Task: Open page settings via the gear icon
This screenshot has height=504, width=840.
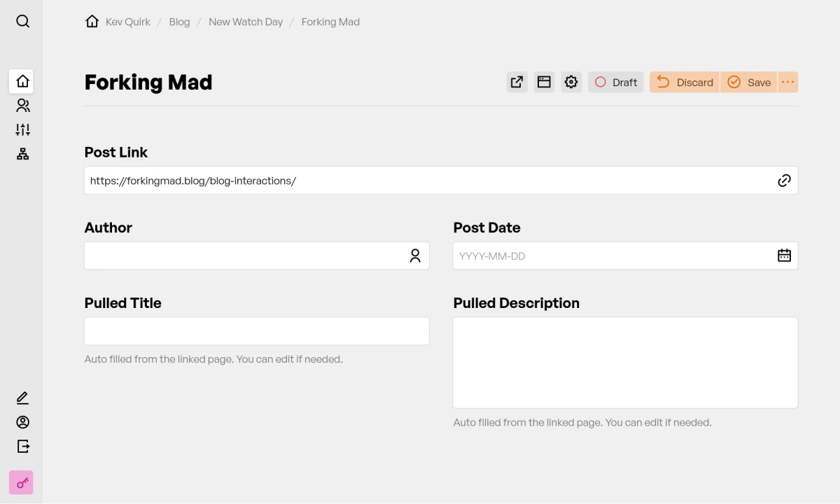Action: [x=571, y=82]
